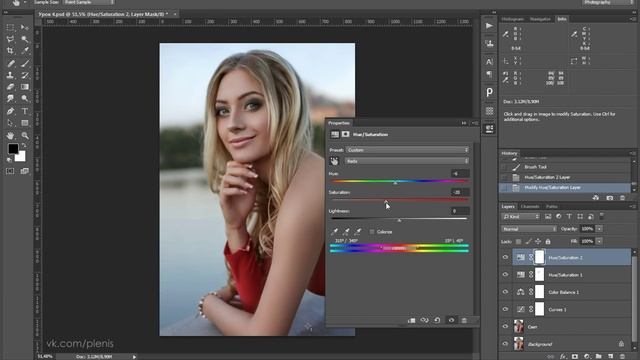The image size is (640, 360).
Task: Hide the Color Balance 1 layer
Action: pyautogui.click(x=505, y=292)
